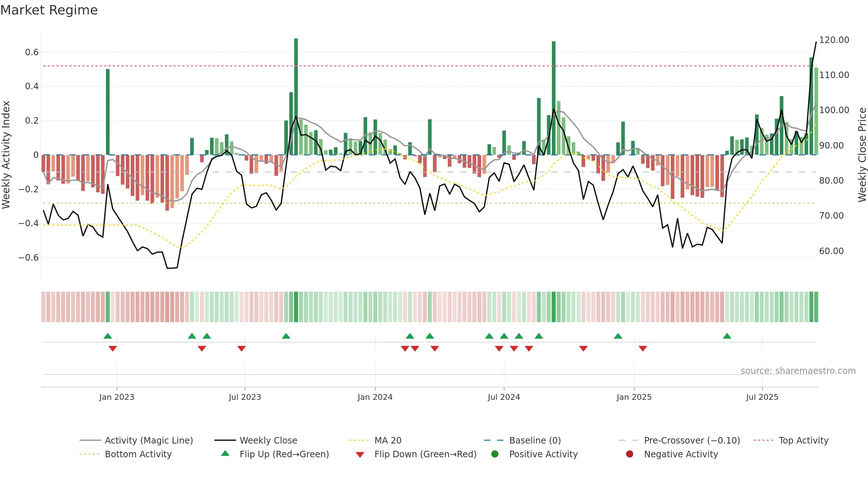This screenshot has width=868, height=488.
Task: Click the −0.6 activity axis label
Action: 29,257
